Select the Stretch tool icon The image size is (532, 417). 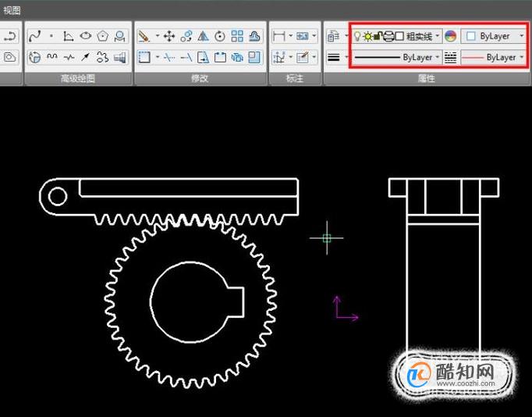pyautogui.click(x=203, y=57)
